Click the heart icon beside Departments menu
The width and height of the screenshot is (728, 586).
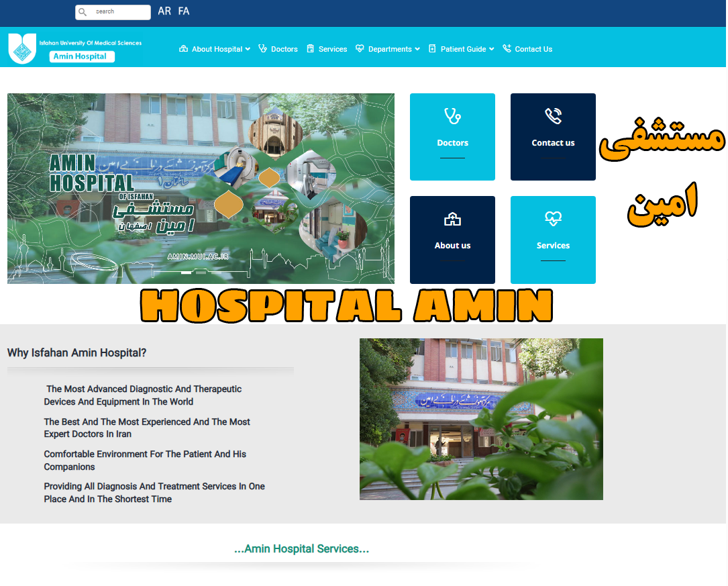click(360, 49)
